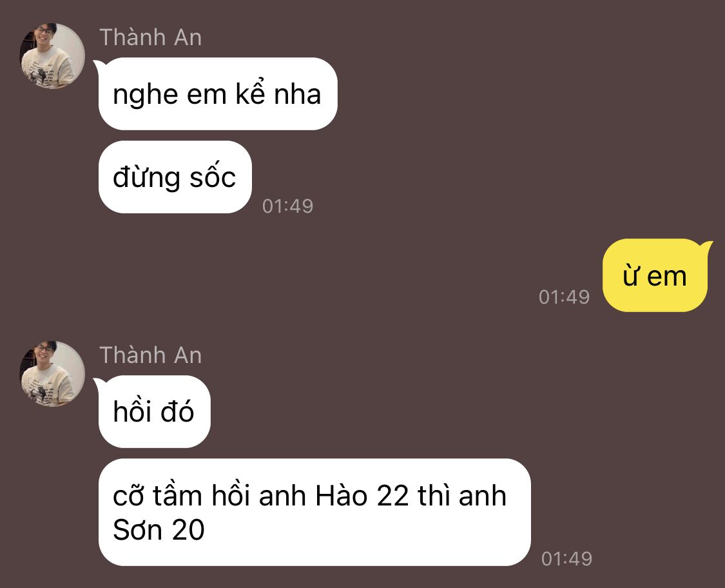This screenshot has width=725, height=588.
Task: Open Thành An's avatar beside 'hồi đó' message
Action: [52, 374]
